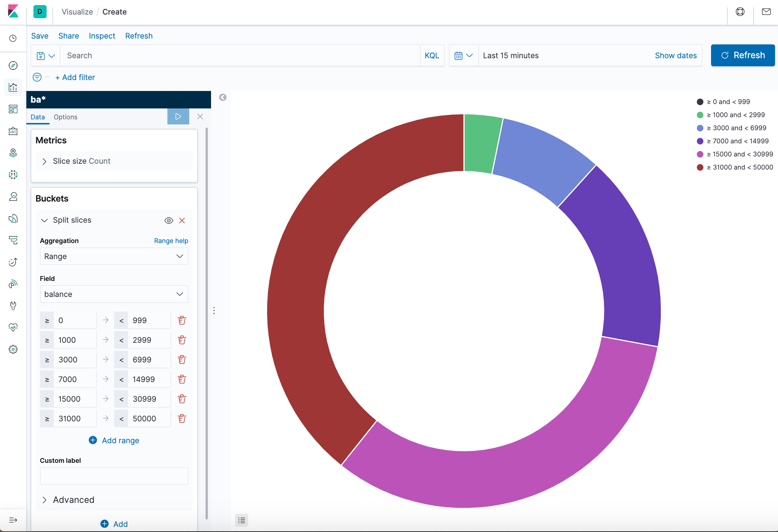
Task: Open the filter options menu icon
Action: pos(37,77)
